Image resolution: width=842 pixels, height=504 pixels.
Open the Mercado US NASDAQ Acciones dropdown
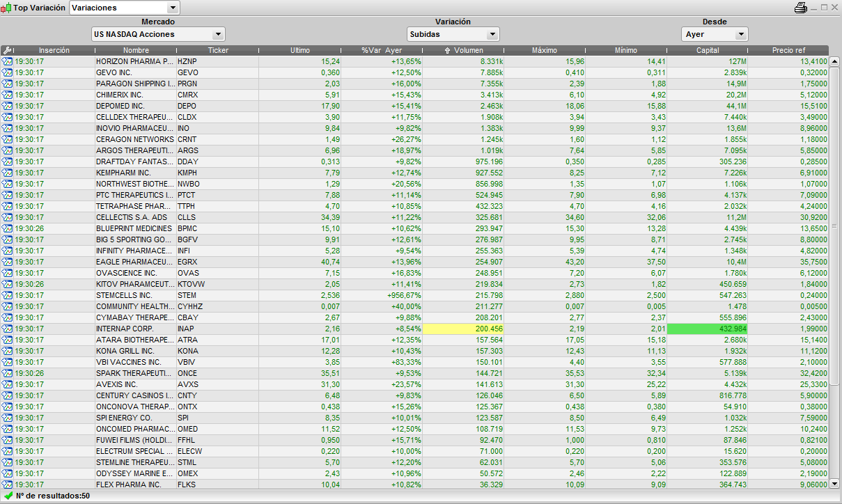[158, 34]
